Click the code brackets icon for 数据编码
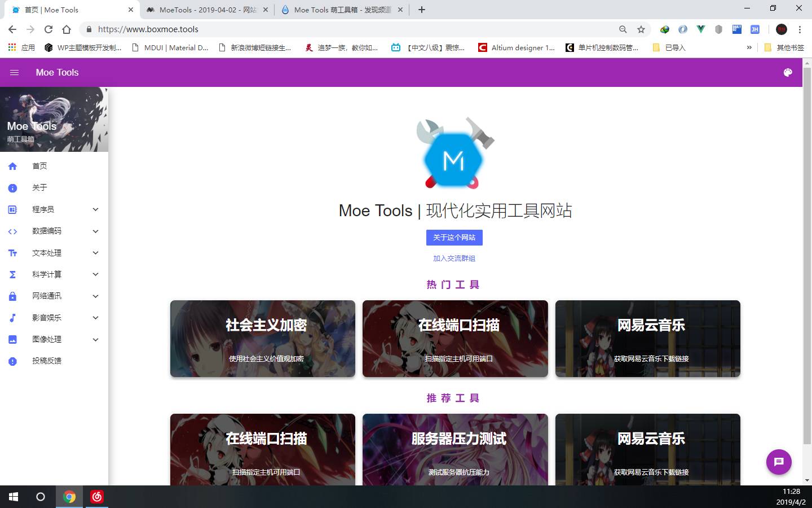 click(12, 231)
